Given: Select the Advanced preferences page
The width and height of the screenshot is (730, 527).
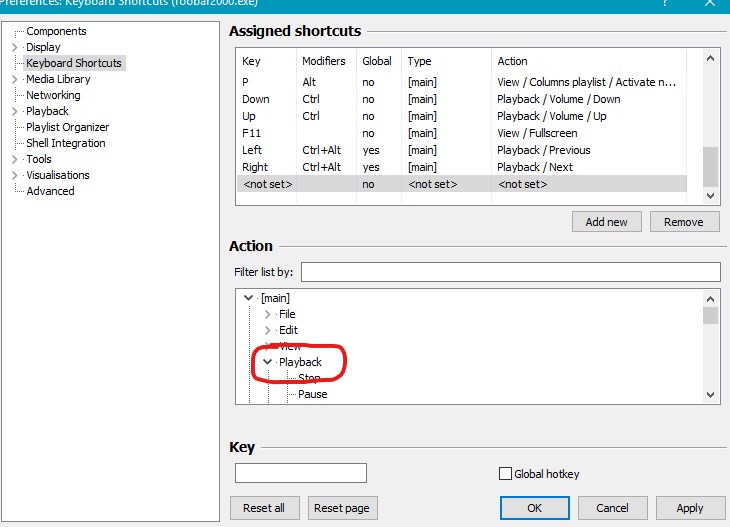Looking at the screenshot, I should coord(50,191).
